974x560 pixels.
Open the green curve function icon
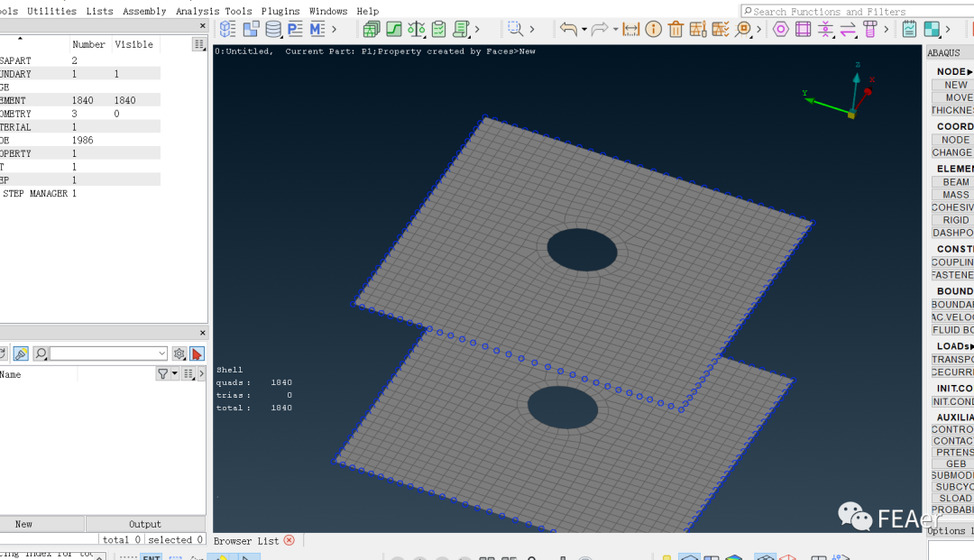point(394,29)
